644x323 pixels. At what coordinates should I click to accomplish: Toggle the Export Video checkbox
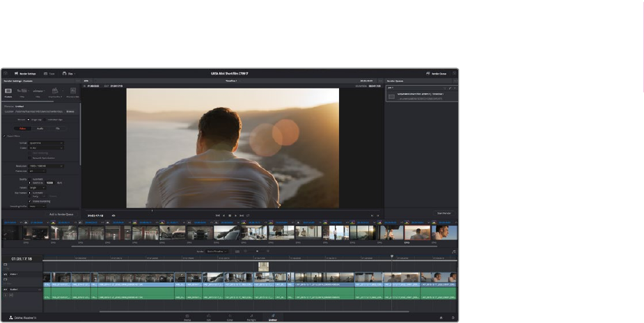point(4,136)
